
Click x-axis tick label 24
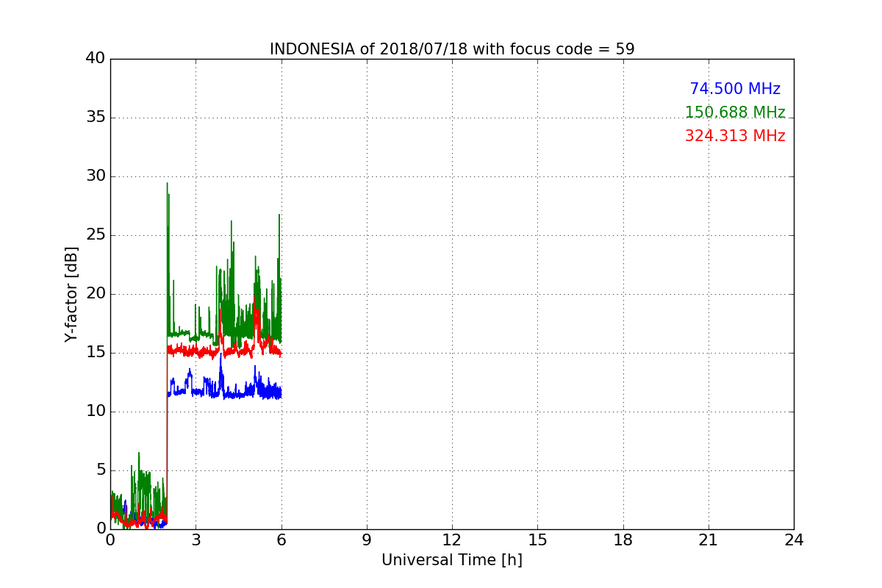794,540
